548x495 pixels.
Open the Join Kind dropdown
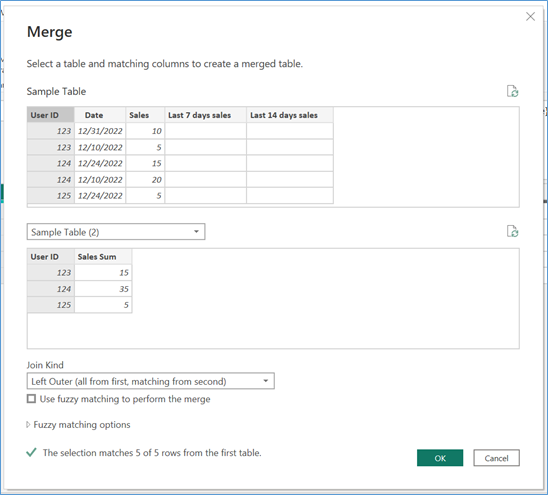click(x=151, y=381)
